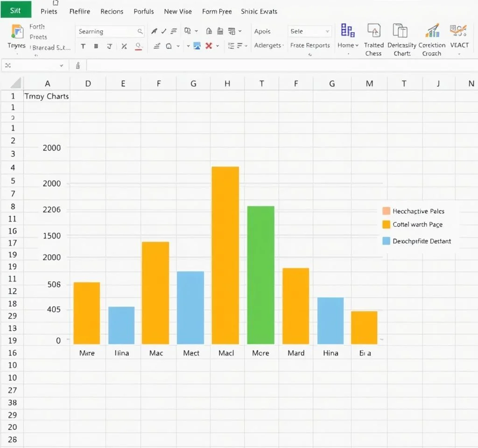Open the New Vise tab
The height and width of the screenshot is (448, 478).
(178, 11)
